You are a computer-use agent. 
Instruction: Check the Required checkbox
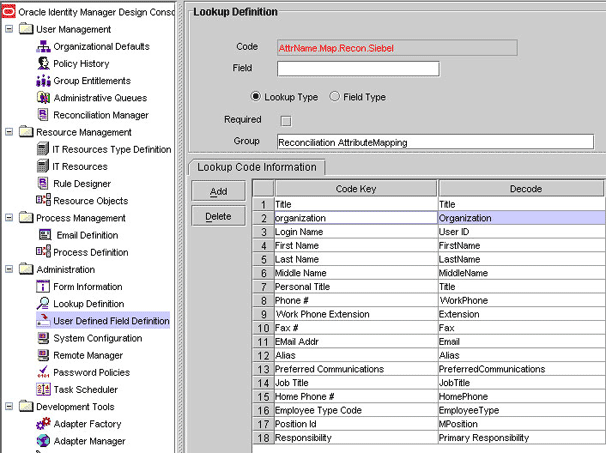click(286, 121)
